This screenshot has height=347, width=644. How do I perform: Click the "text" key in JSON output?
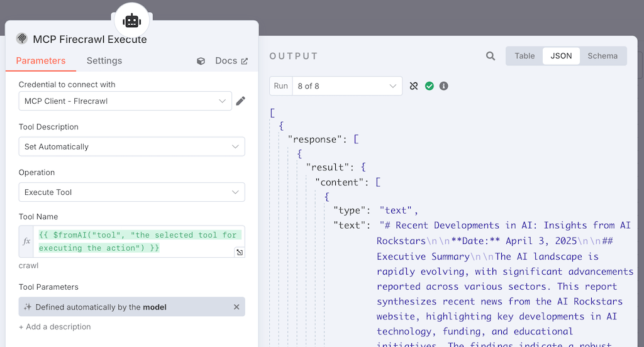(349, 225)
